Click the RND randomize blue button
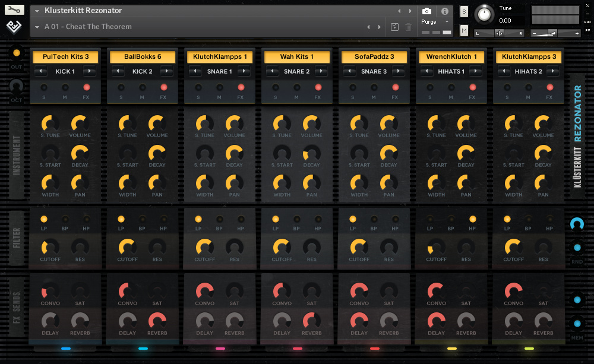This screenshot has height=364, width=594. (x=577, y=248)
